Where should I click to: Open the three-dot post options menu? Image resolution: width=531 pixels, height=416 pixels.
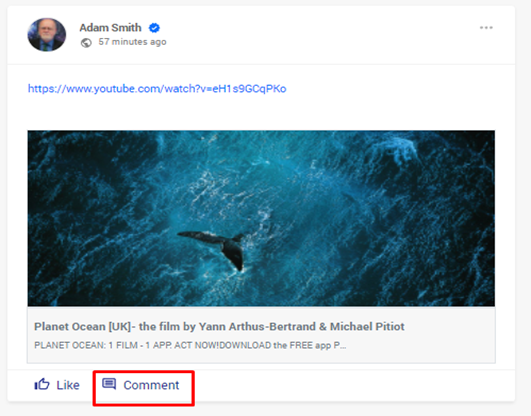(486, 28)
